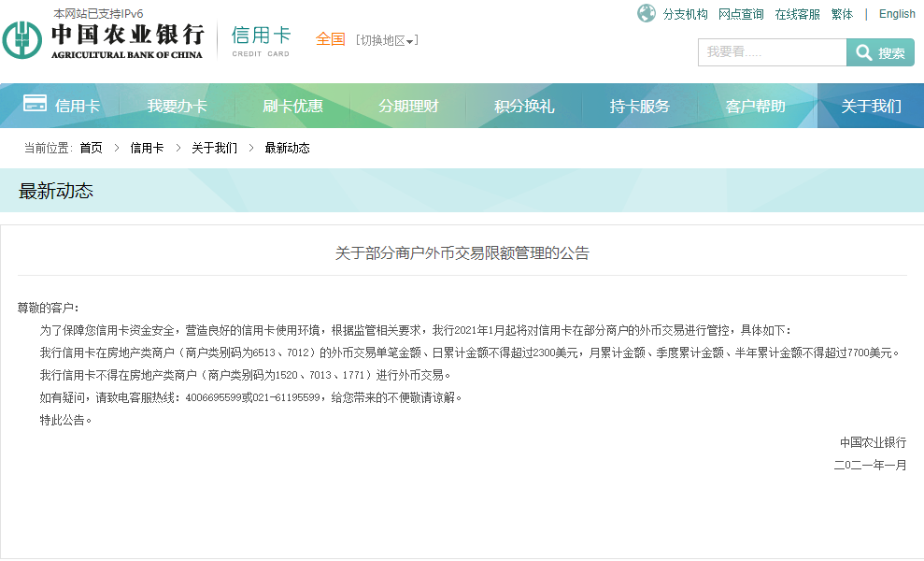
Task: Click the 尊敬的客户 salutation text
Action: [48, 308]
